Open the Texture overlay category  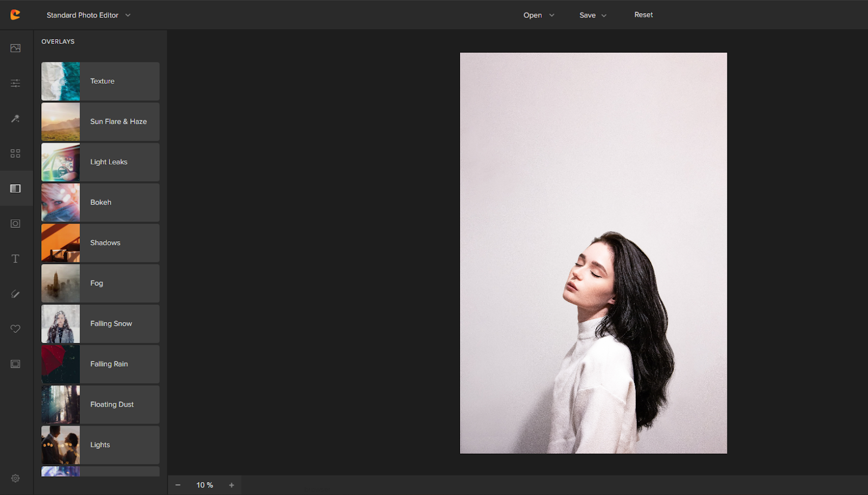[100, 81]
